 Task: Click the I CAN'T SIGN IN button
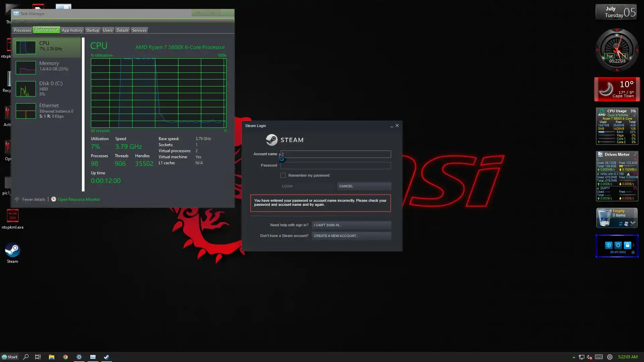[x=351, y=225]
